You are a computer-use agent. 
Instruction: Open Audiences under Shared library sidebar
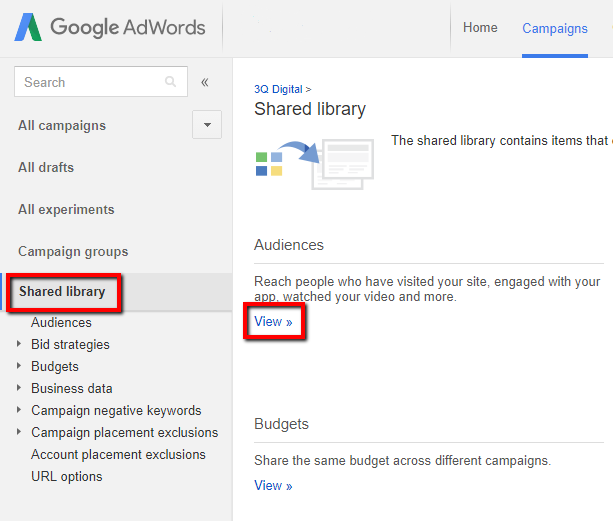click(x=61, y=322)
